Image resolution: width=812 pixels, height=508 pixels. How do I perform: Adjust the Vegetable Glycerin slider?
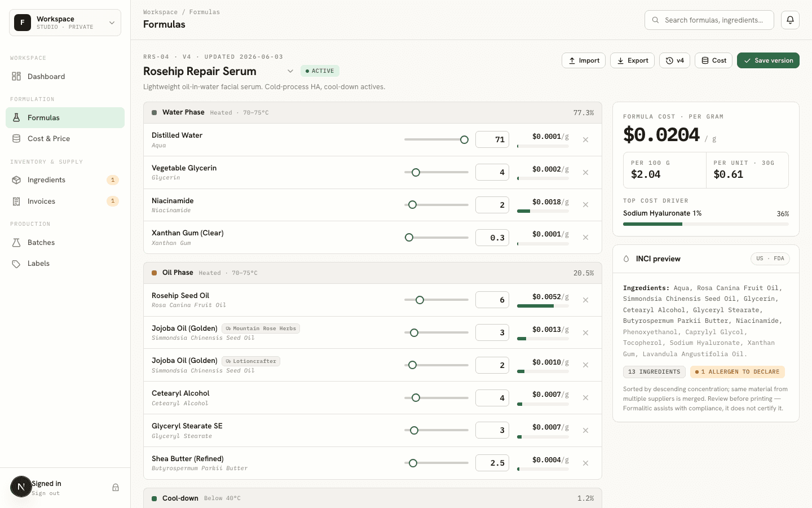[436, 172]
